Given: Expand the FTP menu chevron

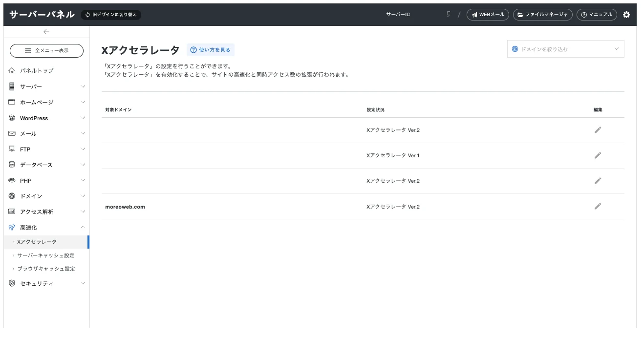Looking at the screenshot, I should (x=83, y=149).
